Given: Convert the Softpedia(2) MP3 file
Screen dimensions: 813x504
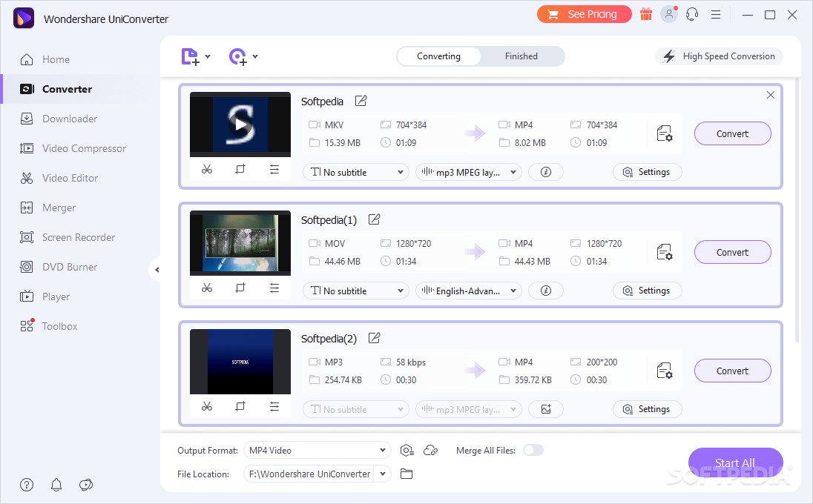Looking at the screenshot, I should (732, 371).
